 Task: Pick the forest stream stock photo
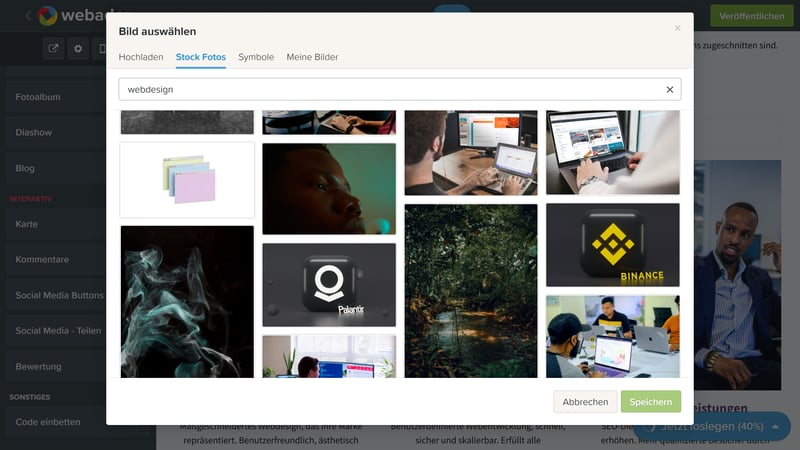pos(471,291)
